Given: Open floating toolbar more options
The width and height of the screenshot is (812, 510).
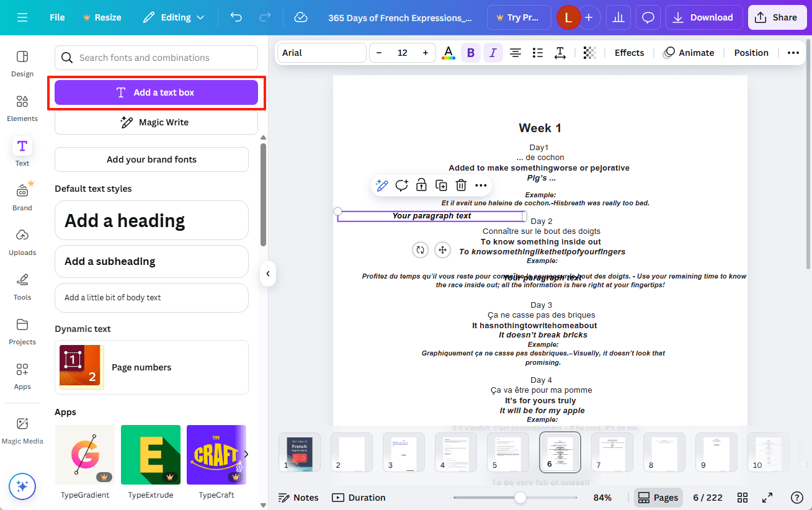Looking at the screenshot, I should click(481, 185).
